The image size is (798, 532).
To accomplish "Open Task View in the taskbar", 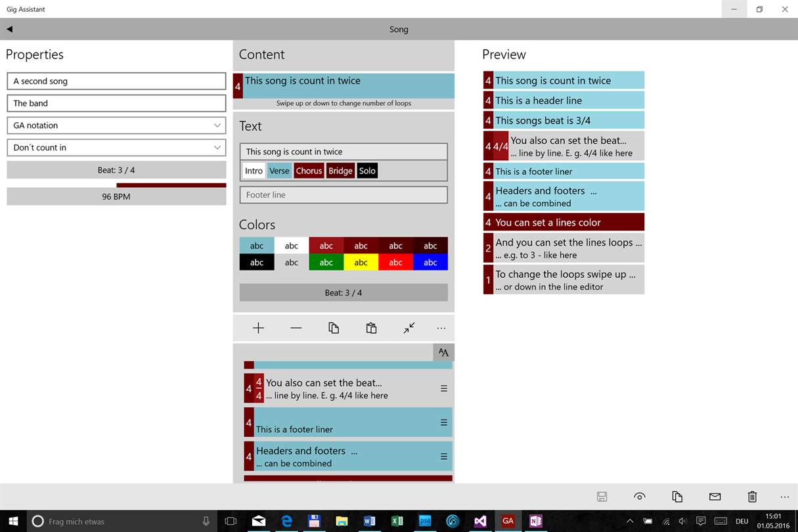I will click(231, 521).
